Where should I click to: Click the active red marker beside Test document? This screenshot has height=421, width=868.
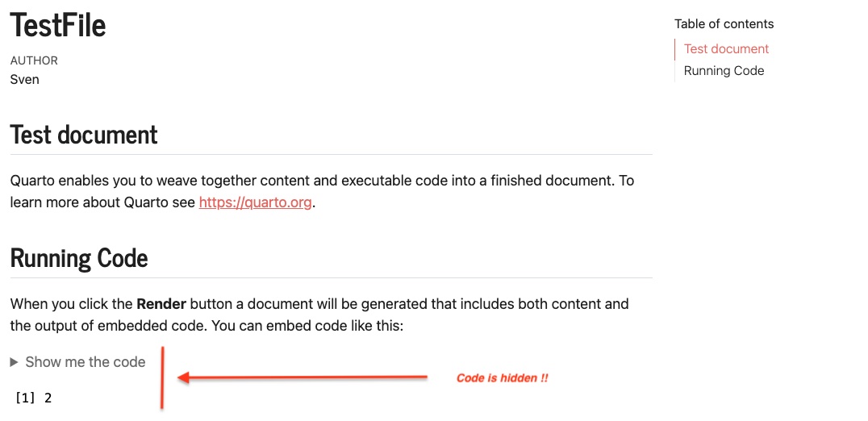[x=675, y=49]
